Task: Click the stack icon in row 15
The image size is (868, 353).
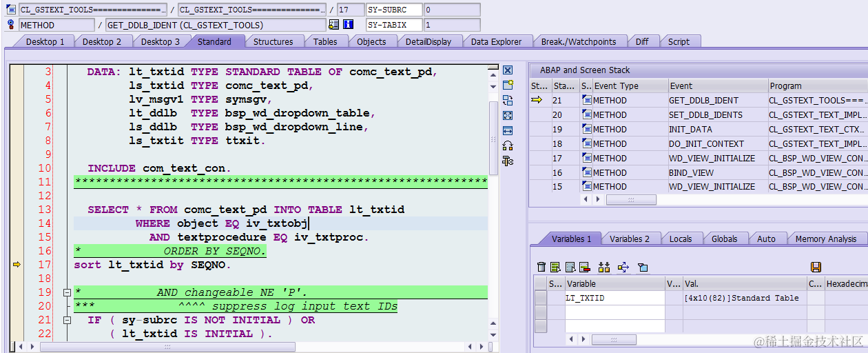Action: click(587, 187)
